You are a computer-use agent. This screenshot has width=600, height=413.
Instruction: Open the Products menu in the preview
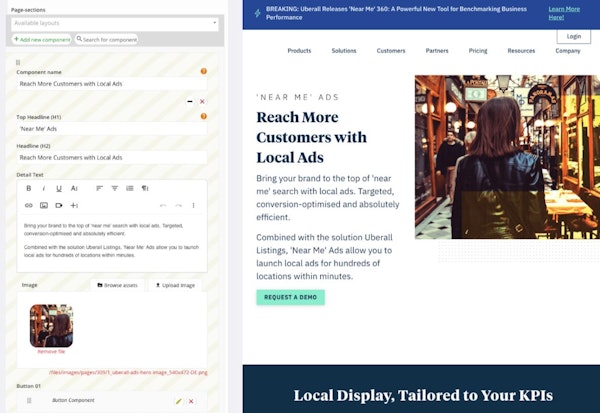pyautogui.click(x=299, y=51)
